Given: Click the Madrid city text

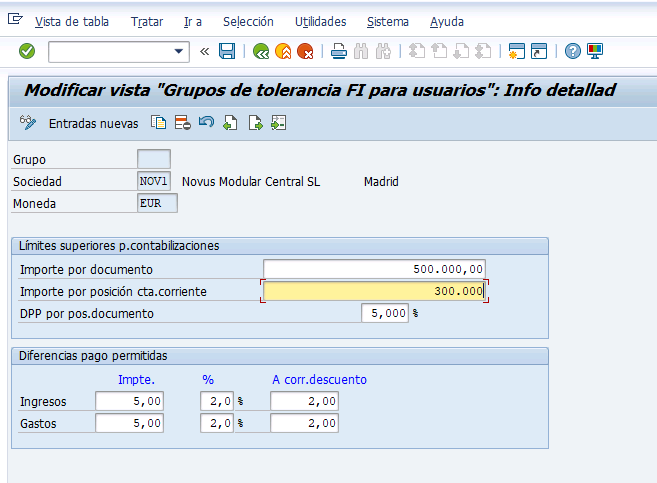Looking at the screenshot, I should (x=381, y=181).
